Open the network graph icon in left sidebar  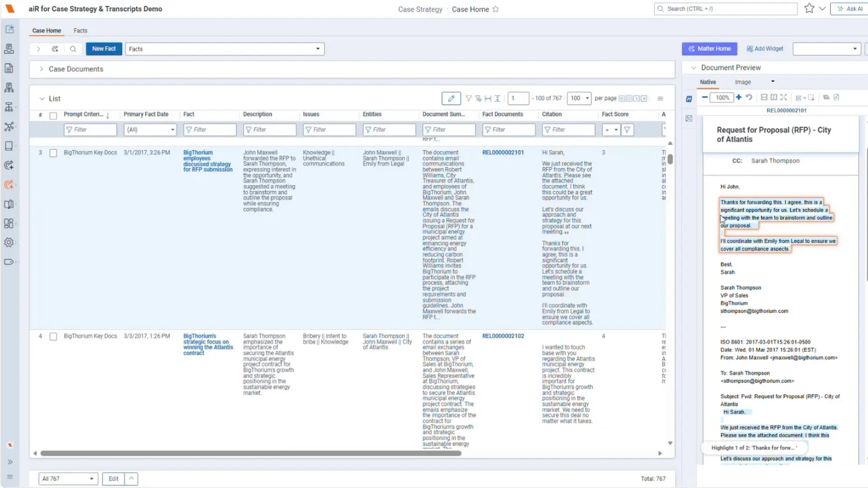click(9, 127)
